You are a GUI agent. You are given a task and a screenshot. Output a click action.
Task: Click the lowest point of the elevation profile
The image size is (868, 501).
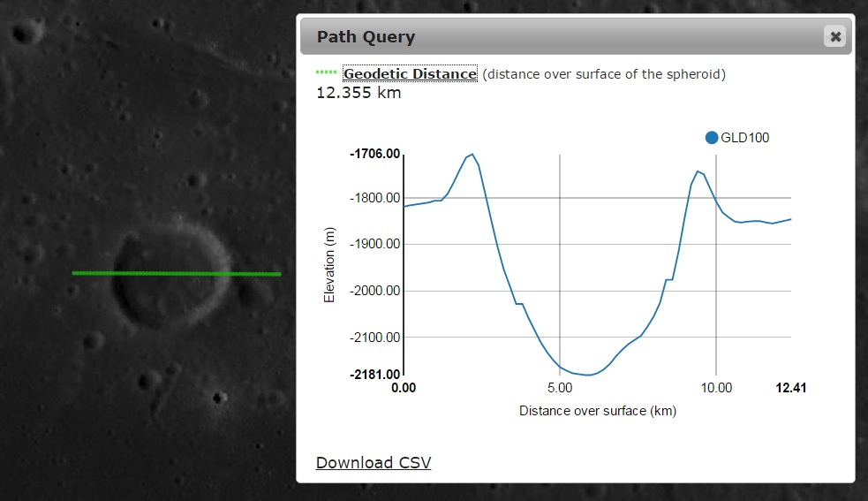588,375
